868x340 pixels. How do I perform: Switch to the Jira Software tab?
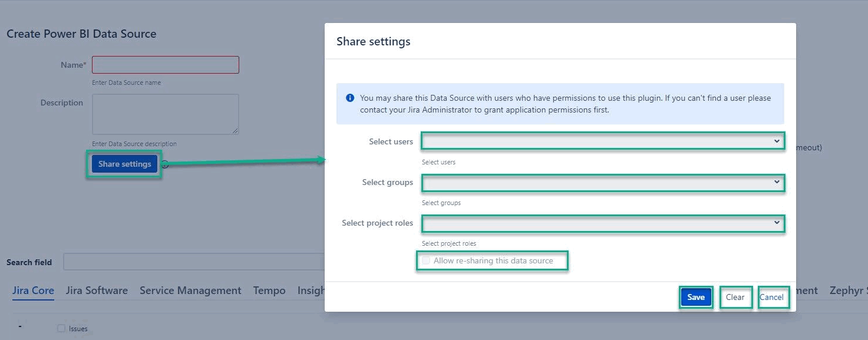tap(97, 290)
